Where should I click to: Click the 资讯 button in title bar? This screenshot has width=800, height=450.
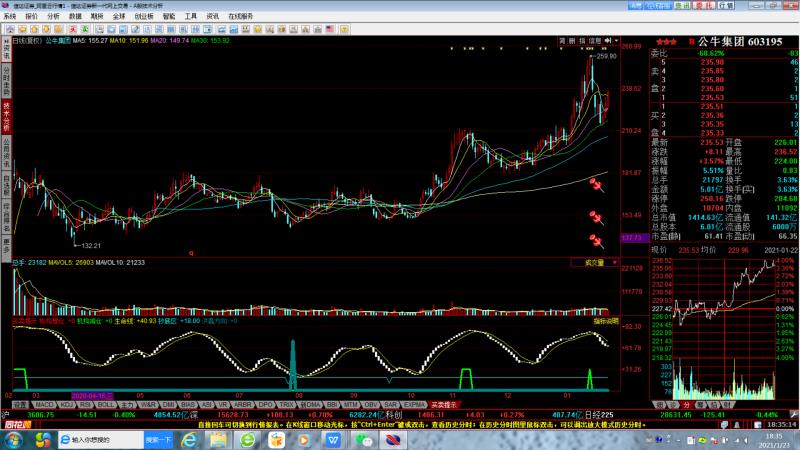(x=682, y=5)
